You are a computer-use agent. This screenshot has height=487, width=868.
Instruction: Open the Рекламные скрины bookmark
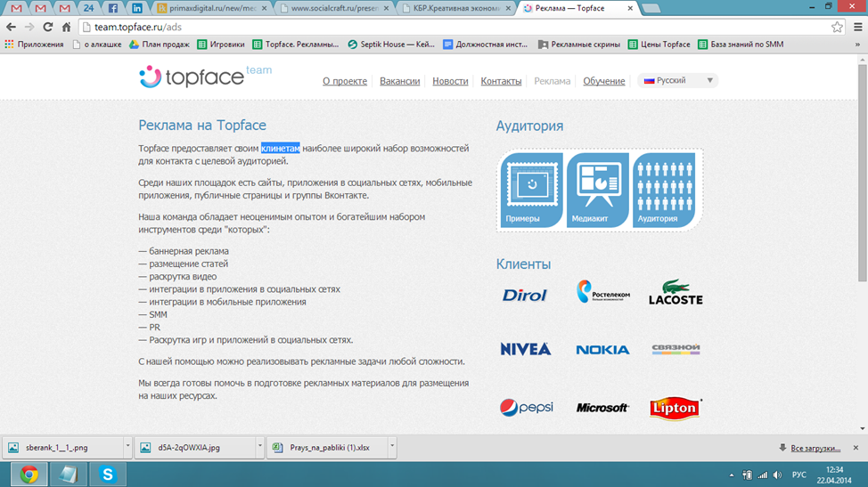579,45
